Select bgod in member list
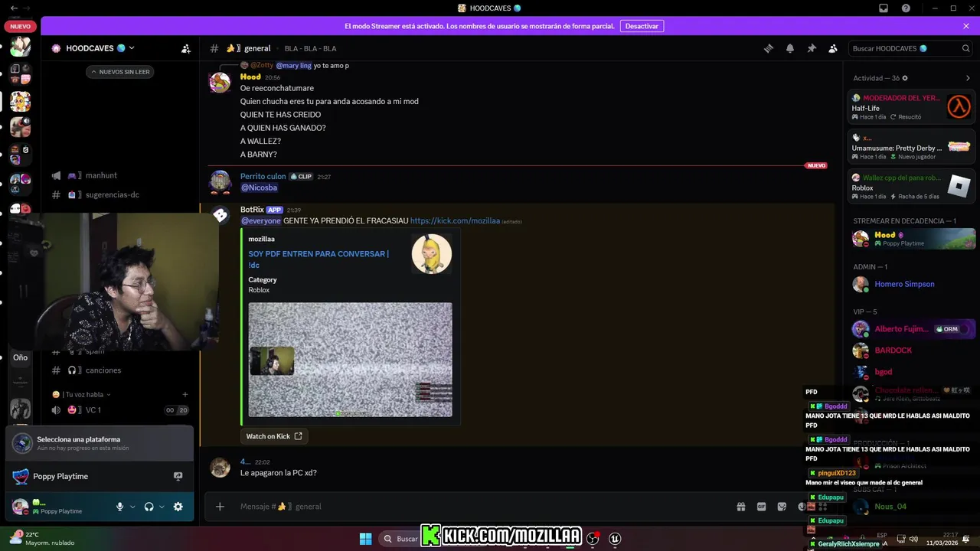 pos(911,372)
